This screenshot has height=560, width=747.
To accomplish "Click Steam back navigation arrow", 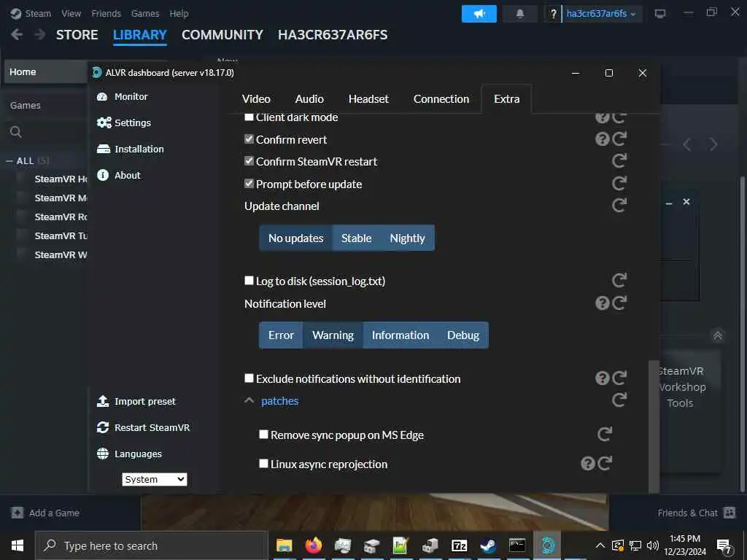I will coord(17,35).
